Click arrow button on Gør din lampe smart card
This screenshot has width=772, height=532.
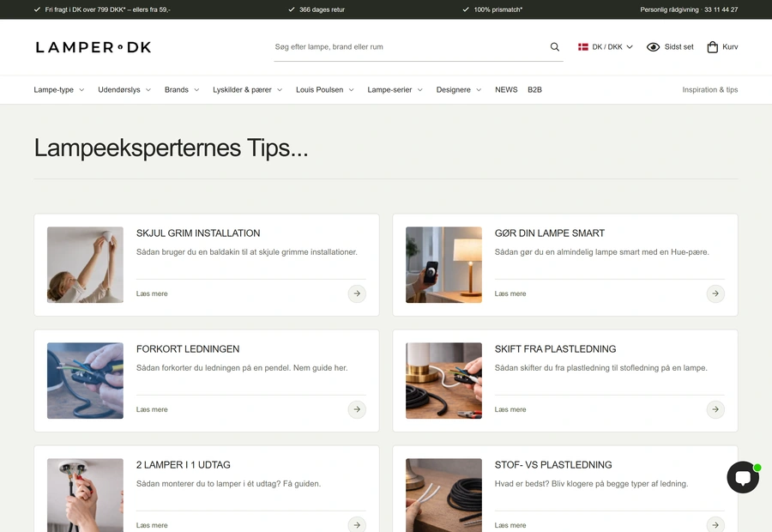coord(715,293)
